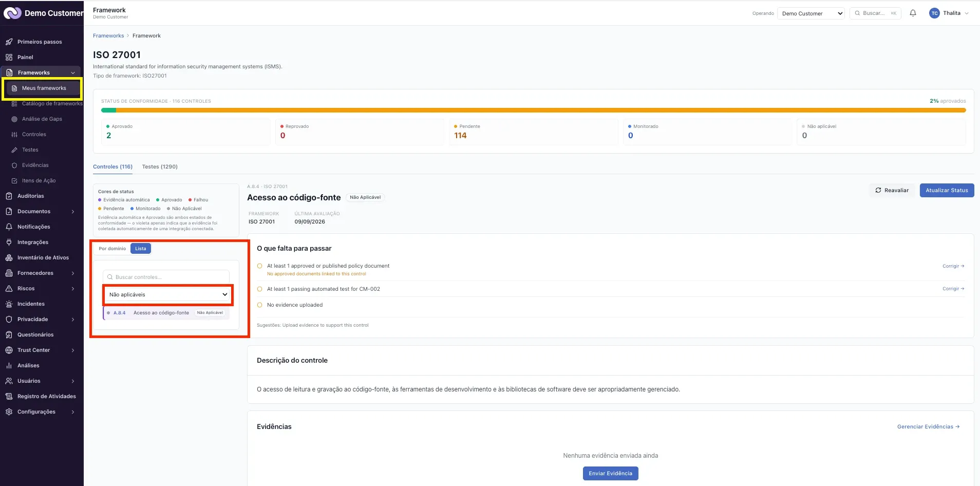
Task: Expand the Riscos sidebar submenu
Action: pyautogui.click(x=73, y=288)
